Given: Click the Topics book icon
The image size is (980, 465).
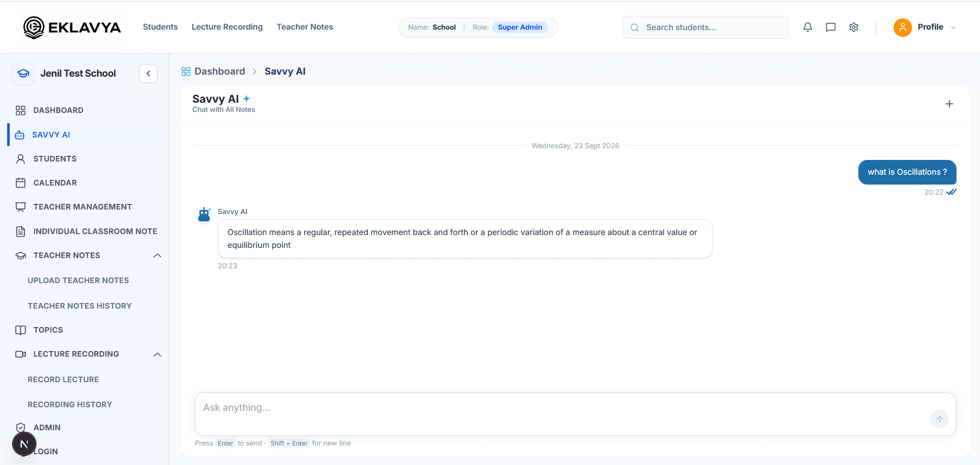Looking at the screenshot, I should tap(20, 330).
